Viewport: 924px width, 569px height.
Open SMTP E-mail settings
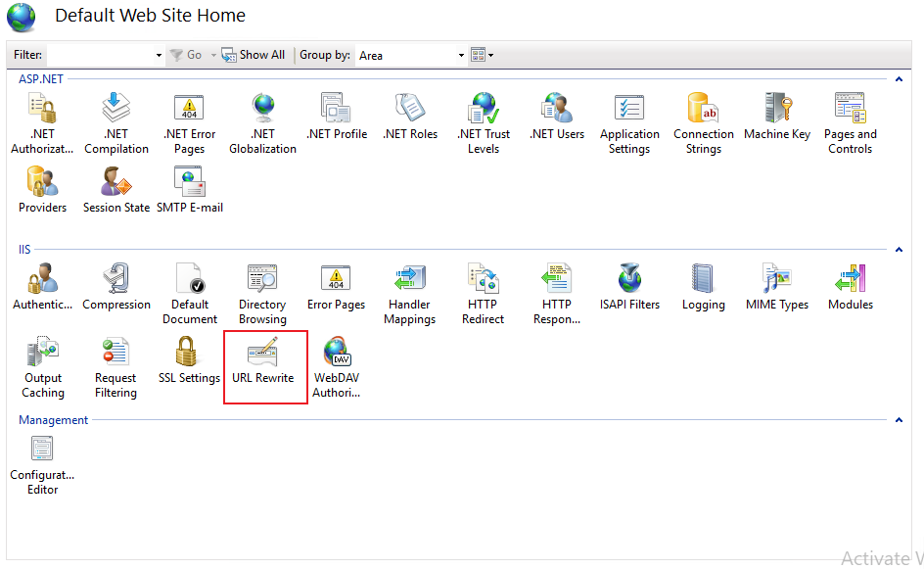tap(189, 190)
